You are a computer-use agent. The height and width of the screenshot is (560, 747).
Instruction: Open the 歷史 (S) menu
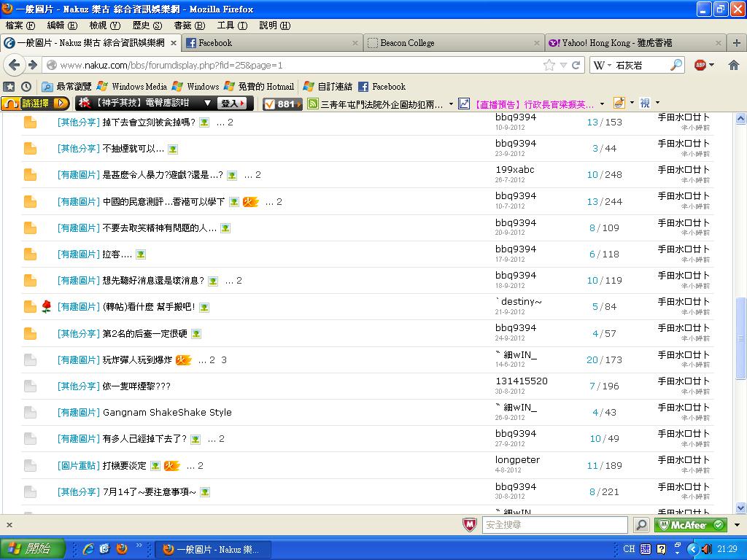[147, 26]
